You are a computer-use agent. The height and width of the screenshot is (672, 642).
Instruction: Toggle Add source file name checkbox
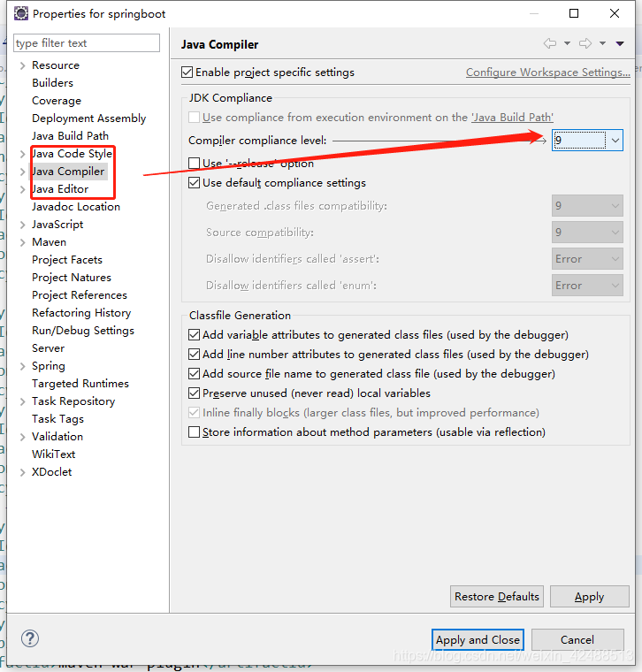pyautogui.click(x=195, y=374)
